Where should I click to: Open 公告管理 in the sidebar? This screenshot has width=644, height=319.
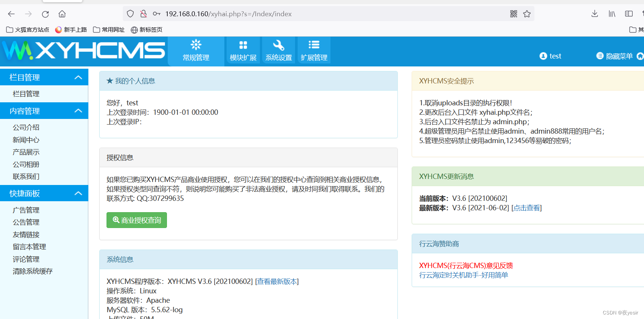click(x=26, y=222)
